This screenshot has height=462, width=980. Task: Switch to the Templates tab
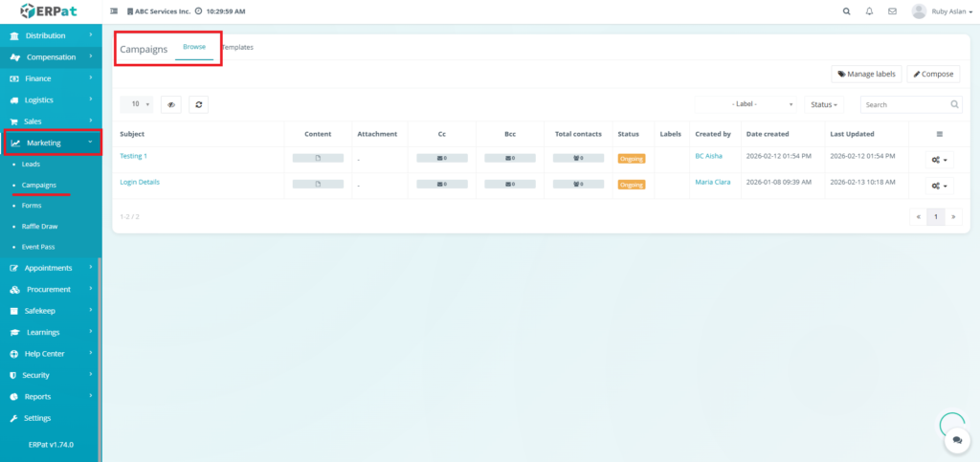click(237, 47)
